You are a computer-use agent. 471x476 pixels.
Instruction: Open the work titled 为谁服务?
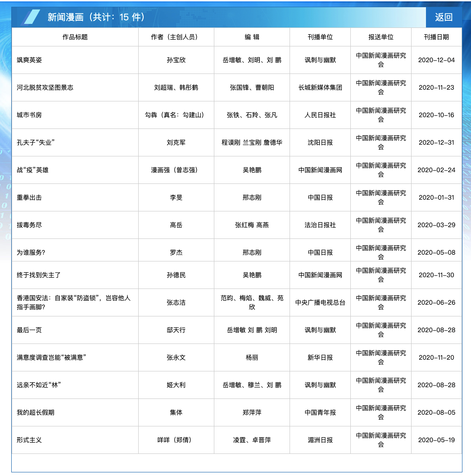(31, 252)
